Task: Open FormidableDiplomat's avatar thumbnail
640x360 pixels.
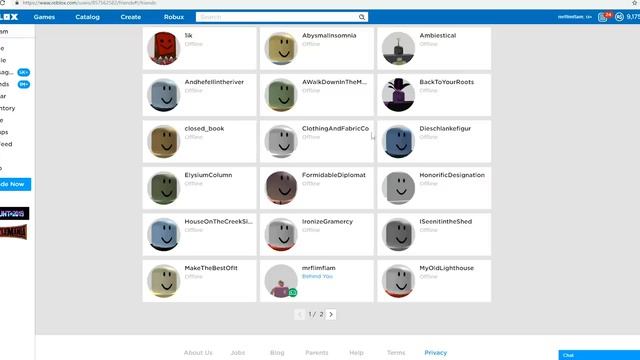Action: click(x=281, y=188)
